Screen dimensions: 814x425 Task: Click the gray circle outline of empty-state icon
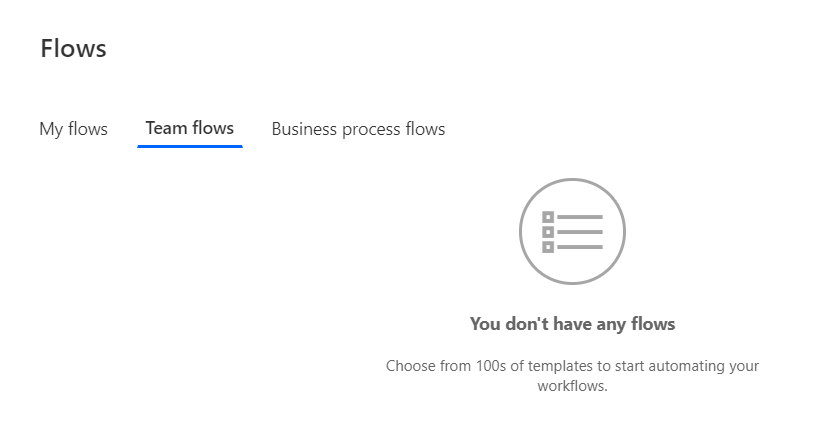(572, 180)
